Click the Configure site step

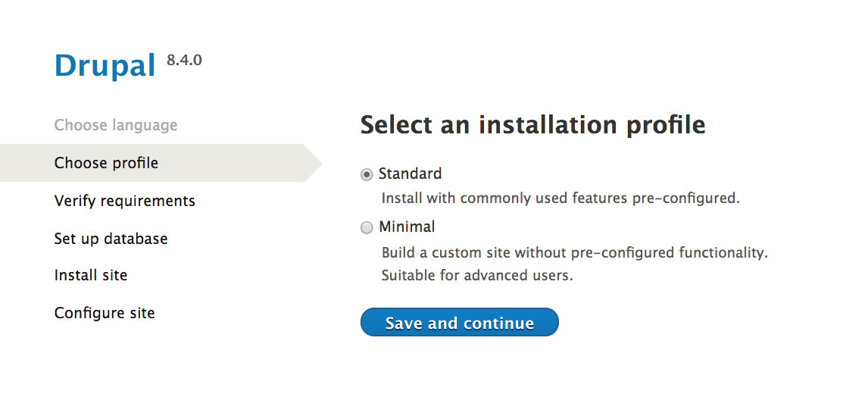click(x=105, y=313)
